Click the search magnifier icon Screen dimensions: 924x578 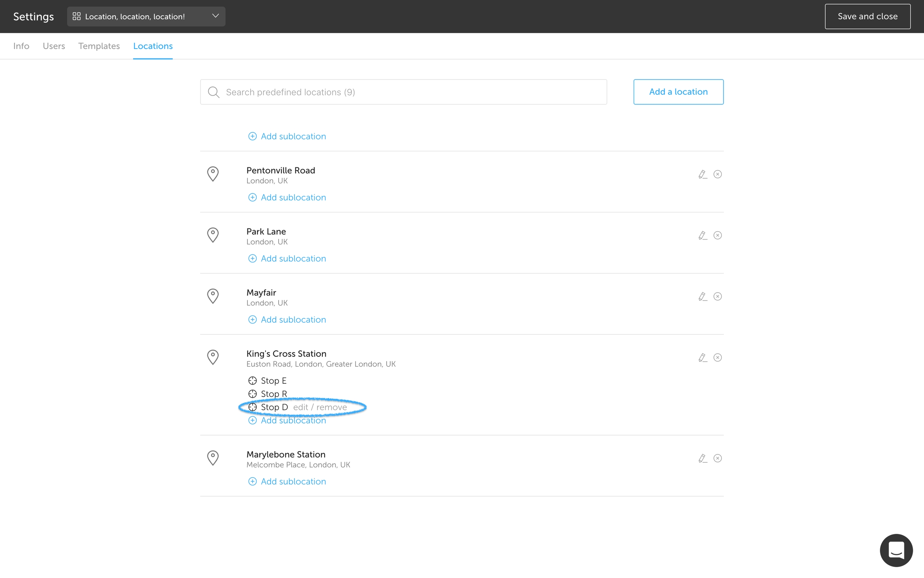(x=214, y=92)
